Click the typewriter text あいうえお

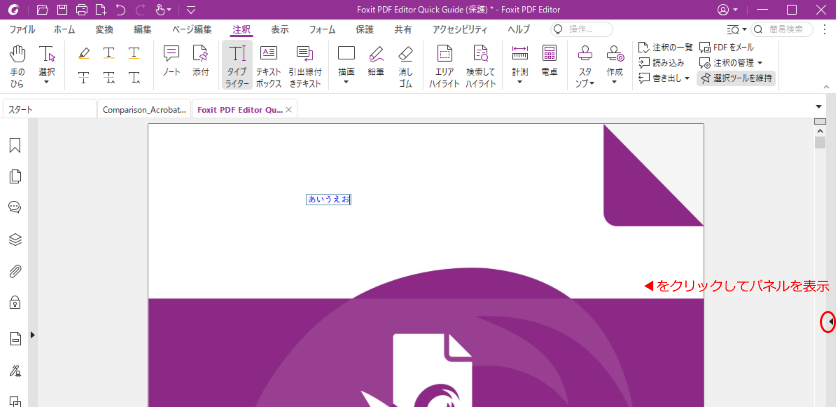pos(328,199)
